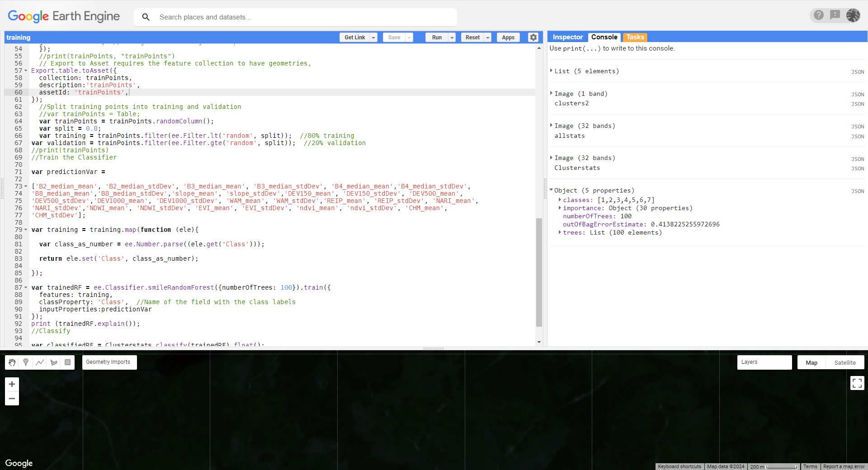Screen dimensions: 868x470
Task: Fold the code at line 57
Action: coord(26,70)
